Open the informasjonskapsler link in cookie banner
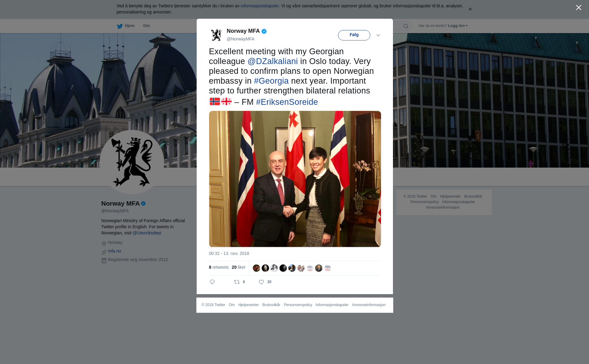The width and height of the screenshot is (589, 364). click(x=260, y=6)
